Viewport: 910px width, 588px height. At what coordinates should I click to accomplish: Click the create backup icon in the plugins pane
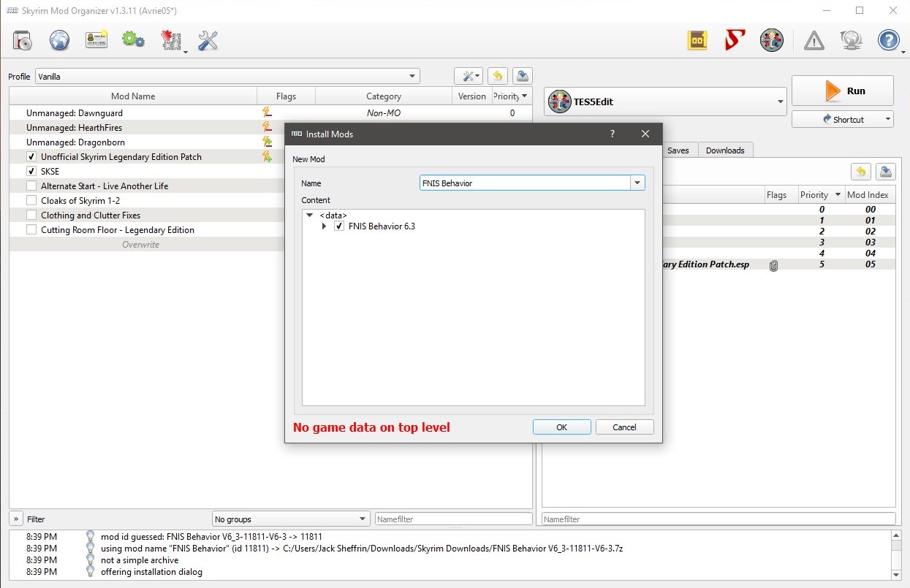(x=885, y=172)
